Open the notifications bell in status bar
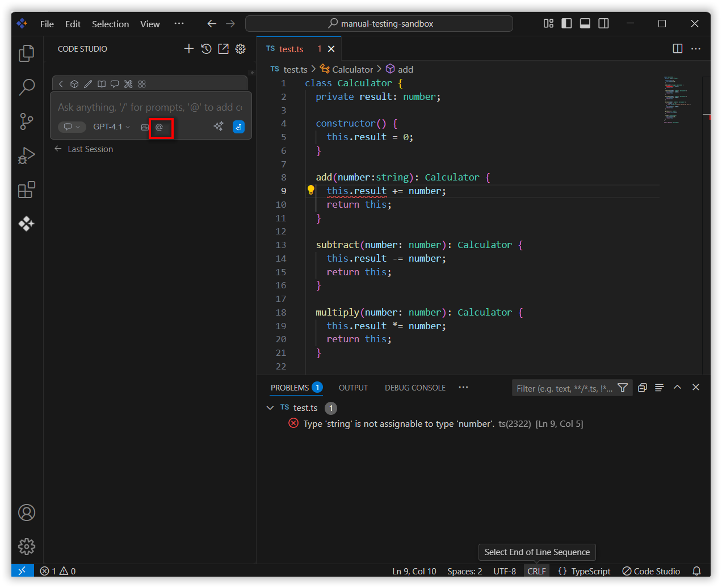722x588 pixels. click(698, 571)
